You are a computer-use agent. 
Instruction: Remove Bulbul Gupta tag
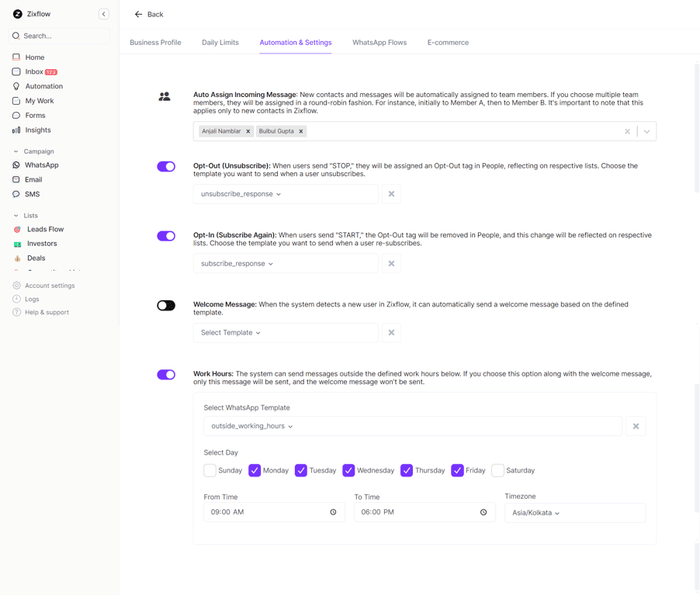pyautogui.click(x=301, y=131)
